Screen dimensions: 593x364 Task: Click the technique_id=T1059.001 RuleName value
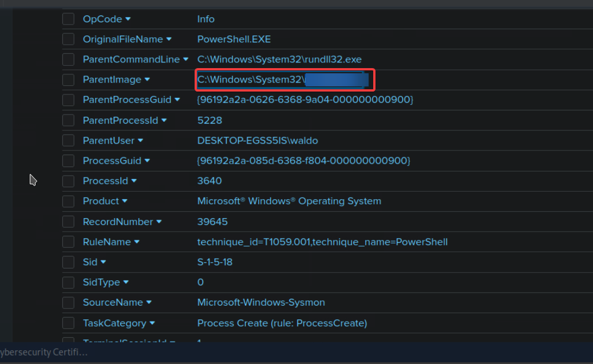[x=322, y=242]
